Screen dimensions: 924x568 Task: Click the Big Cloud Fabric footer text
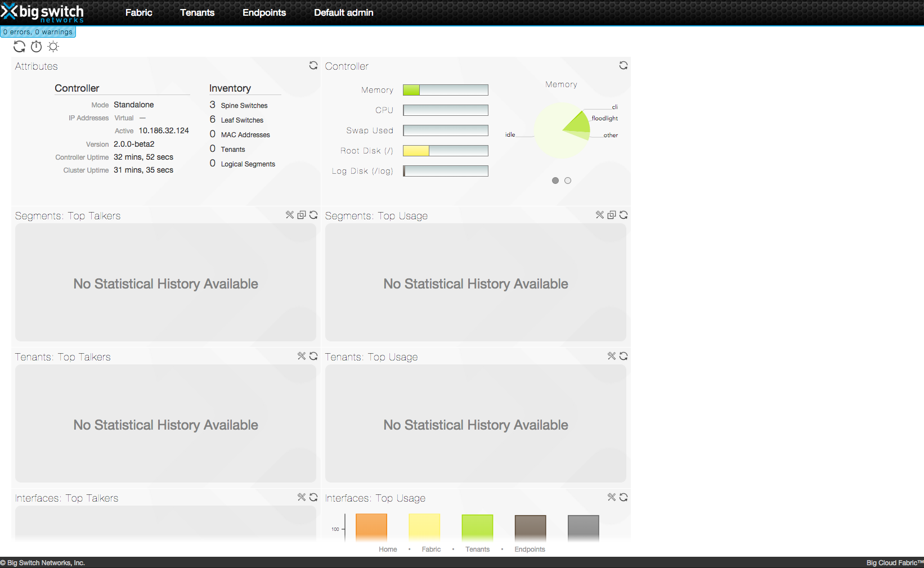coord(895,563)
